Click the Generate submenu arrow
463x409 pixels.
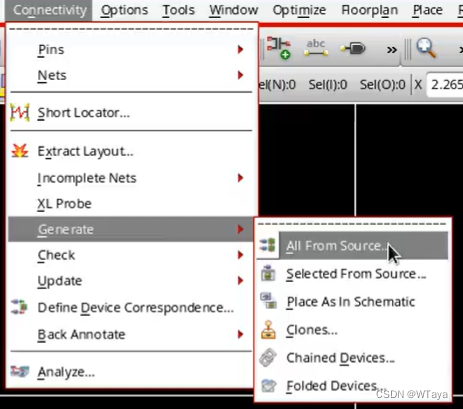point(240,229)
